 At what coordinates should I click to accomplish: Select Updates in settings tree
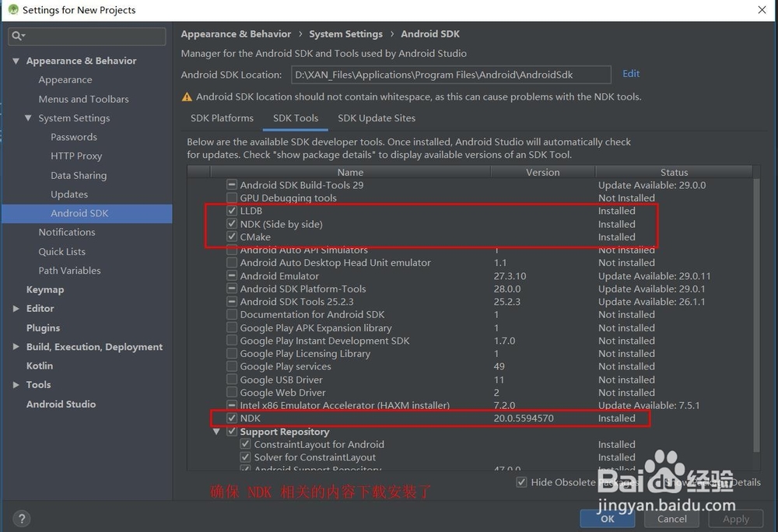tap(69, 194)
